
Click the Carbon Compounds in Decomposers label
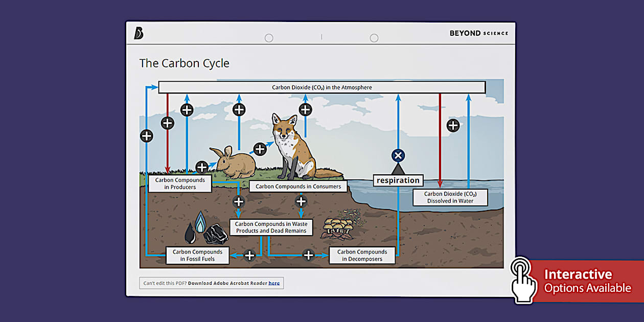point(362,256)
